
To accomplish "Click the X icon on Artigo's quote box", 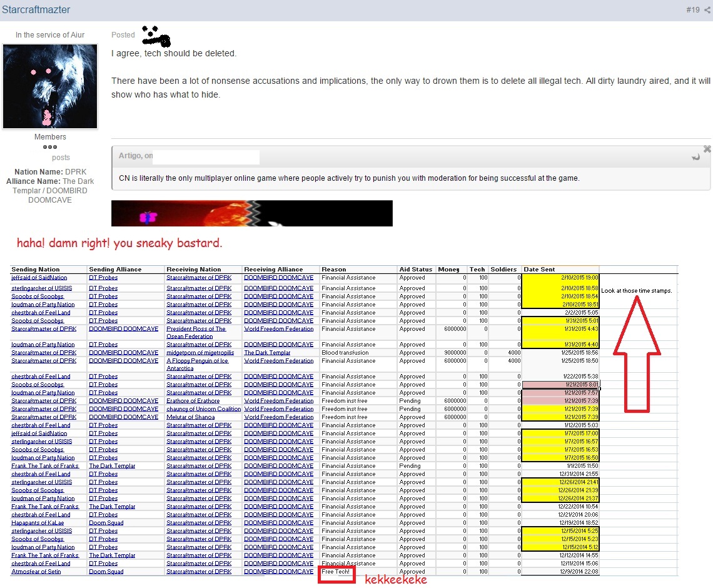I will pyautogui.click(x=707, y=149).
